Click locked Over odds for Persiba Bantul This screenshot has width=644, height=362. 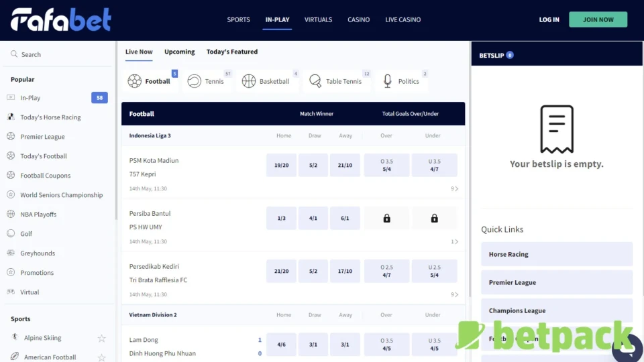tap(386, 218)
